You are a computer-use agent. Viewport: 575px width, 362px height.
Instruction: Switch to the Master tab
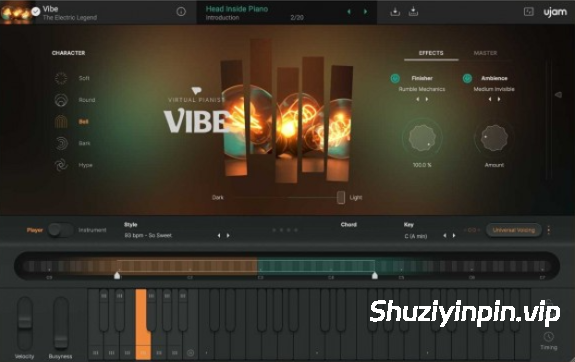485,53
